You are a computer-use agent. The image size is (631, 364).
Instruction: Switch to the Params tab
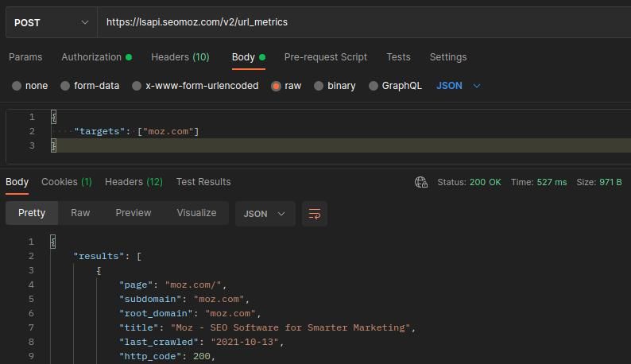tap(25, 57)
